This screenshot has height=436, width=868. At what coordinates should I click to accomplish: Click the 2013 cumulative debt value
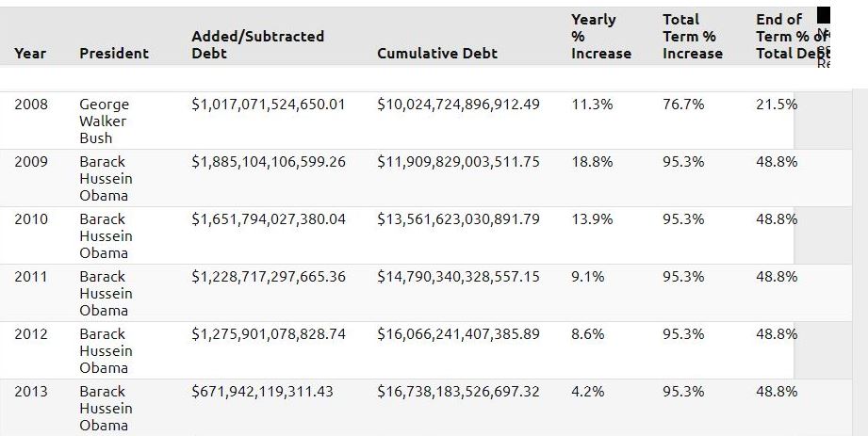click(x=458, y=392)
